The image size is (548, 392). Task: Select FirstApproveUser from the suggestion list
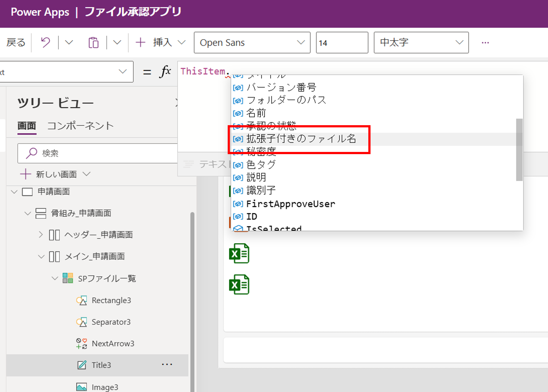click(x=377, y=204)
